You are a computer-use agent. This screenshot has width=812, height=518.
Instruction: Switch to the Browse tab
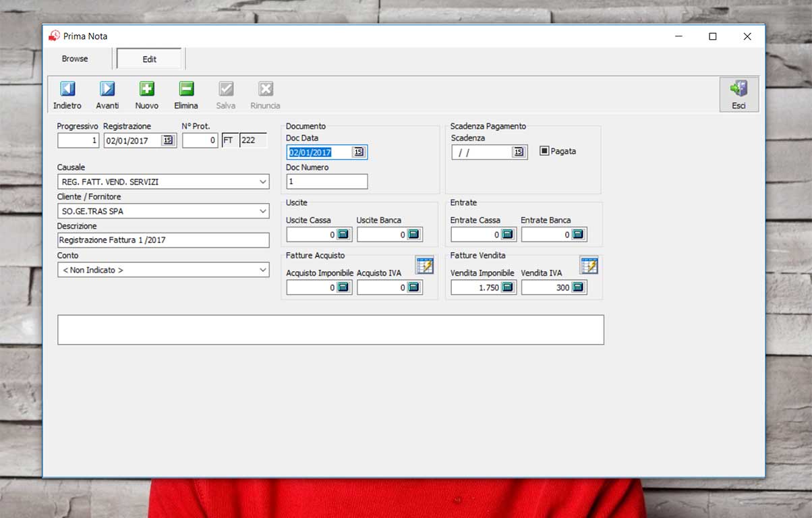[x=75, y=59]
